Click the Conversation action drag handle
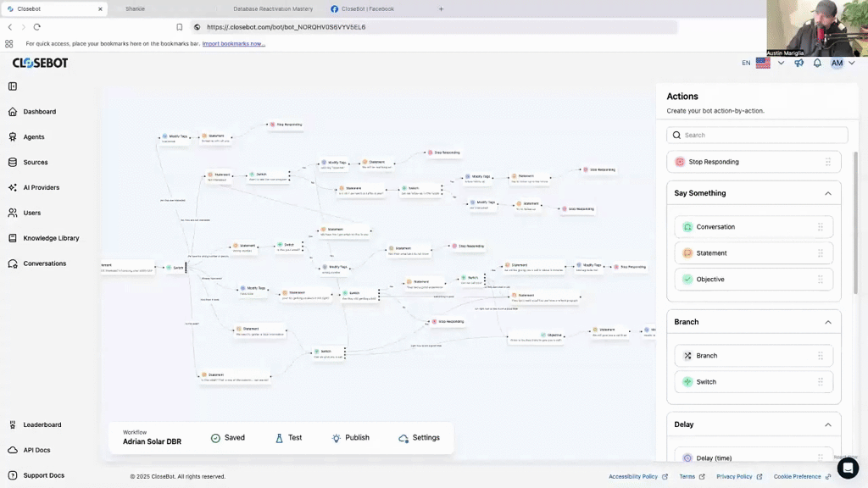This screenshot has height=488, width=868. [x=821, y=227]
